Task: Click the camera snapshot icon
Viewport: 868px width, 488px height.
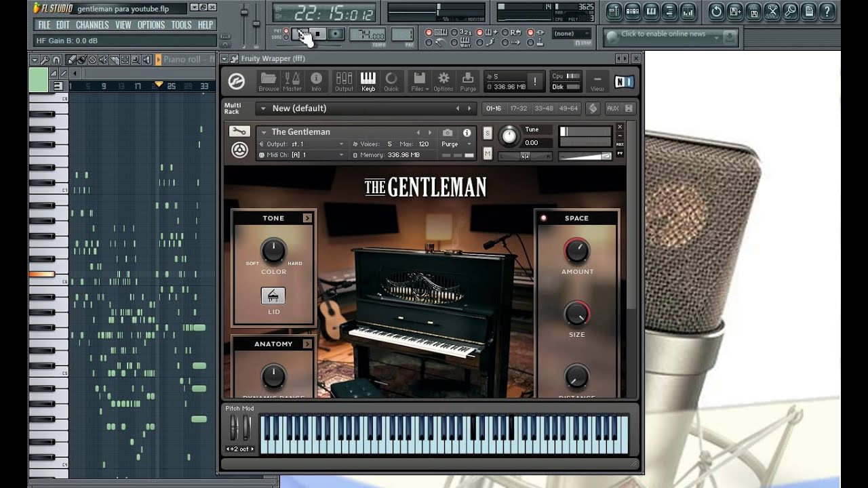Action: [448, 133]
